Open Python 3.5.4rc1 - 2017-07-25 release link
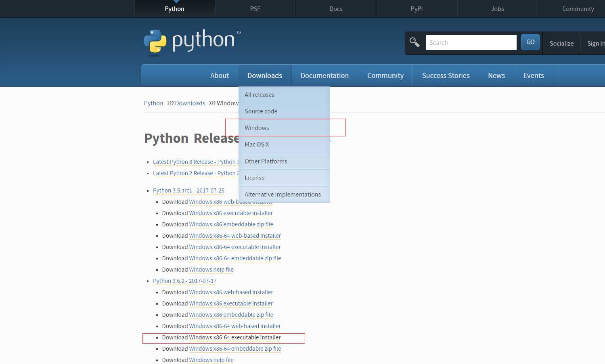Screen dimensions: 605x364 [x=188, y=190]
